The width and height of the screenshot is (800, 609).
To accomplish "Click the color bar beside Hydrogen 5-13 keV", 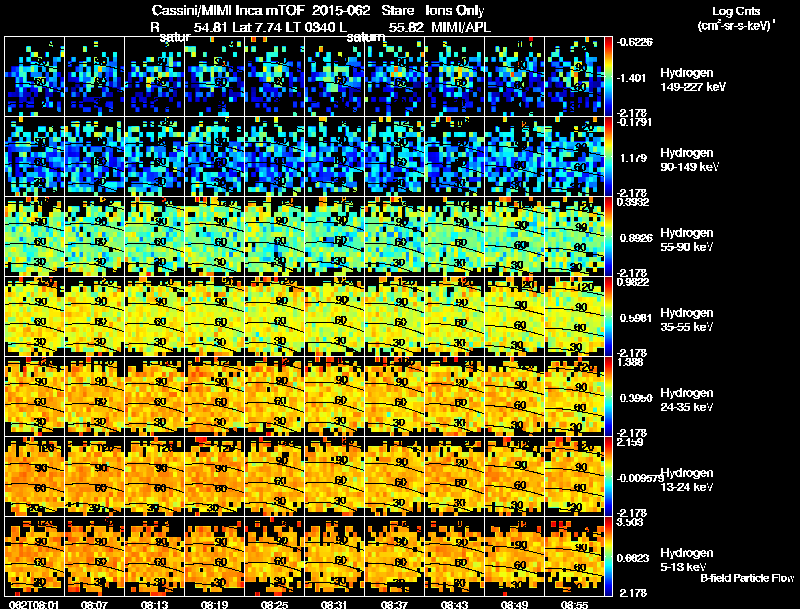I will click(x=608, y=557).
